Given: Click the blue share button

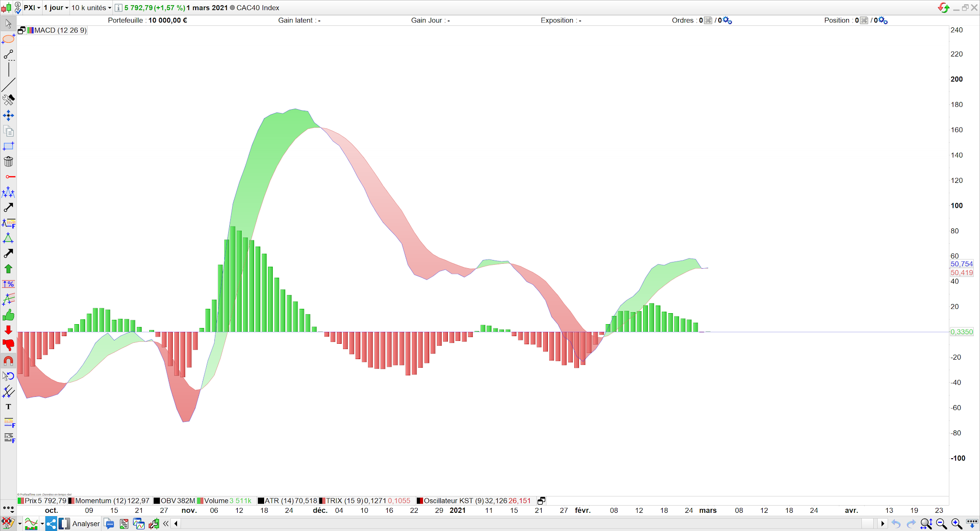Looking at the screenshot, I should point(51,523).
